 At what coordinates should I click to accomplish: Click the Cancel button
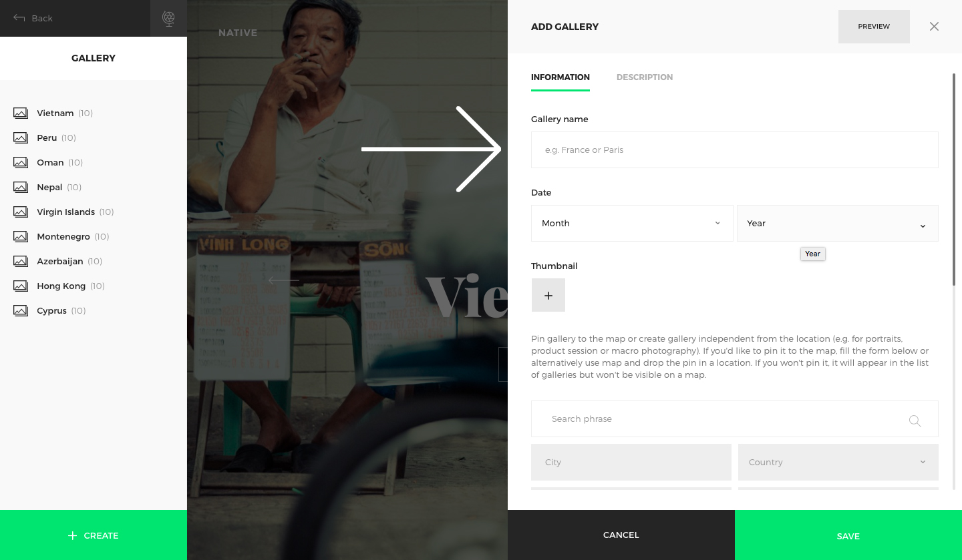coord(621,535)
